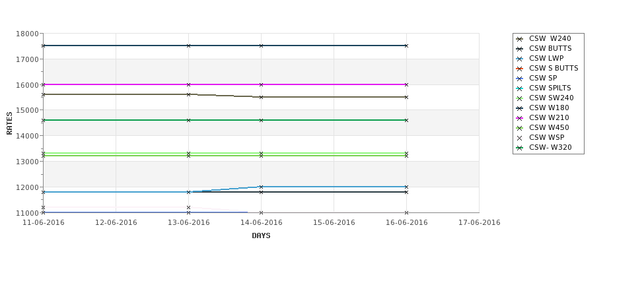Click the 14-06-2016 x-axis date label
Image resolution: width=644 pixels, height=283 pixels.
[x=261, y=223]
